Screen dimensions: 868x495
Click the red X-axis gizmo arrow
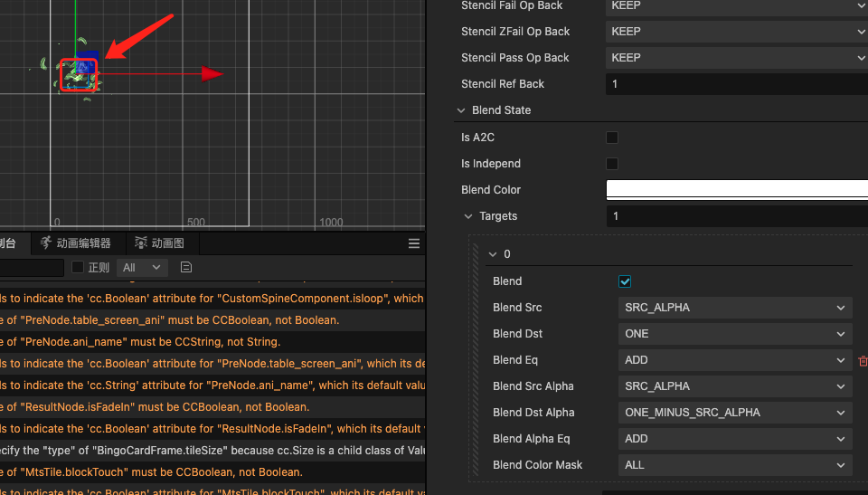[212, 73]
